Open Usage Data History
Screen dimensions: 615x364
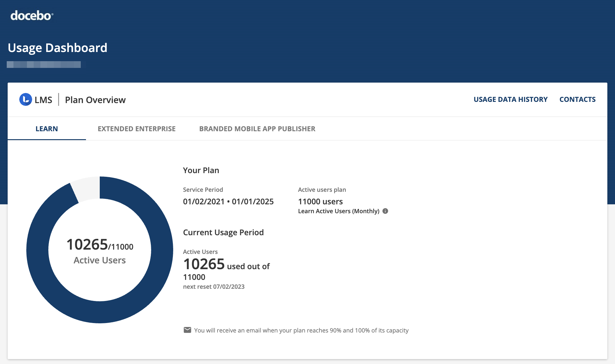[510, 99]
